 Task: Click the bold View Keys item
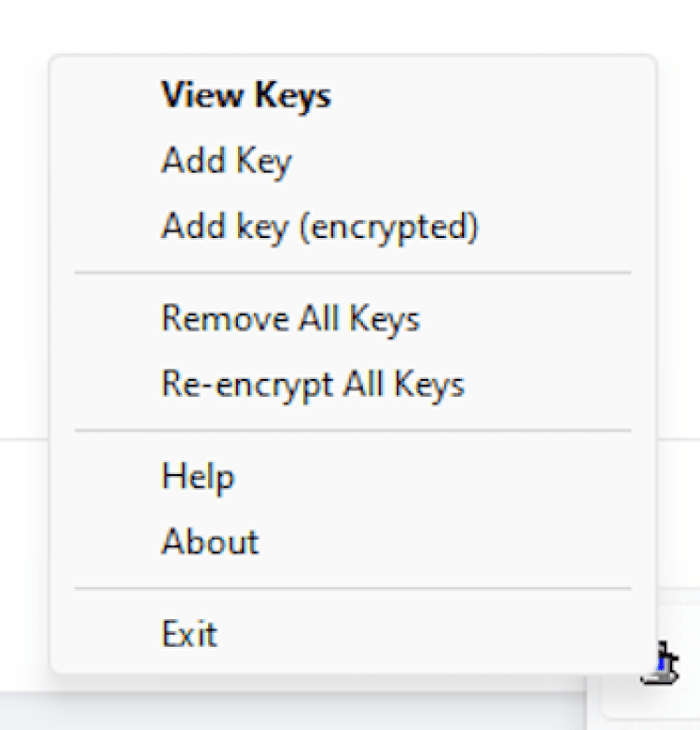tap(245, 95)
